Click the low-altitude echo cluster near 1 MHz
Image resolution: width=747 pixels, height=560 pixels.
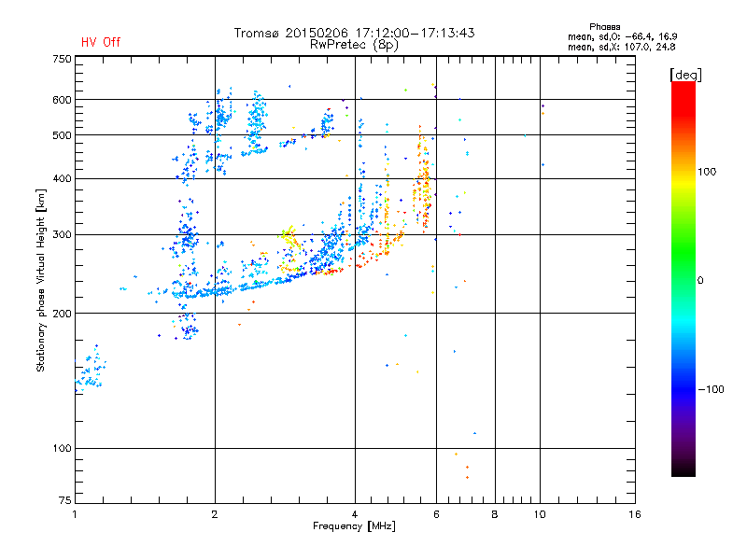(90, 370)
